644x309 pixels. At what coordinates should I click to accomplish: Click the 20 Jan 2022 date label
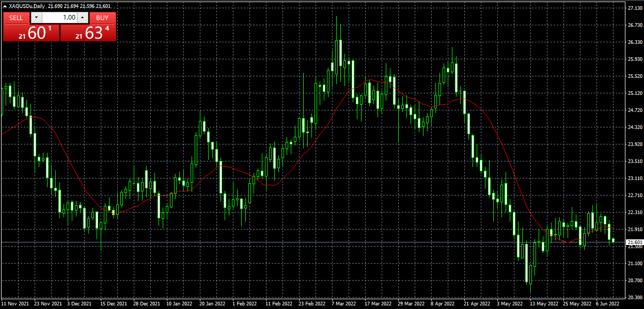tap(211, 304)
